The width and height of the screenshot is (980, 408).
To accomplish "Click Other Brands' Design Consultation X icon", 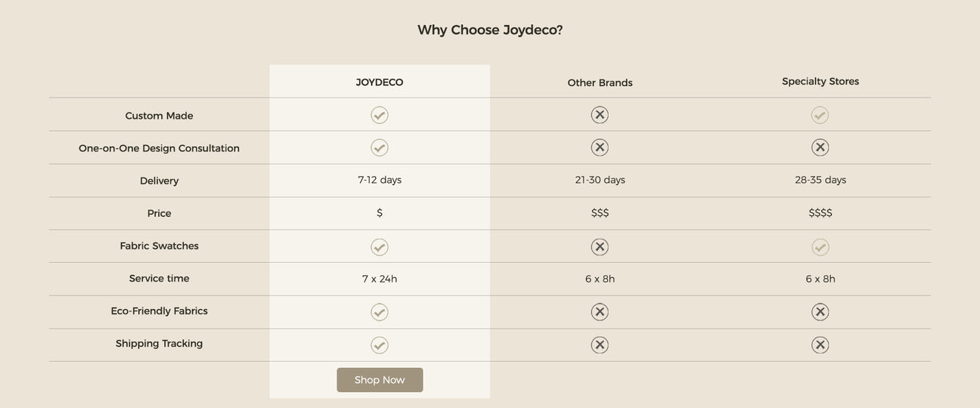I will (x=600, y=147).
